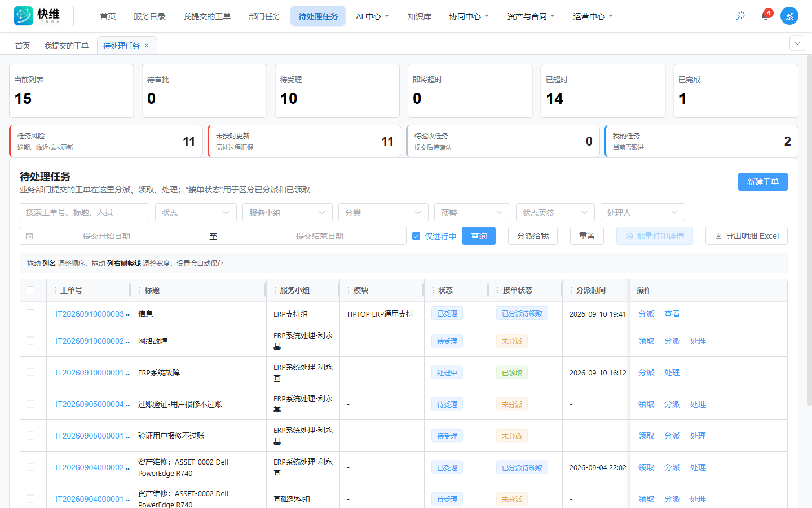Check the row IT20260910000002 checkbox
The image size is (812, 508).
pyautogui.click(x=30, y=340)
